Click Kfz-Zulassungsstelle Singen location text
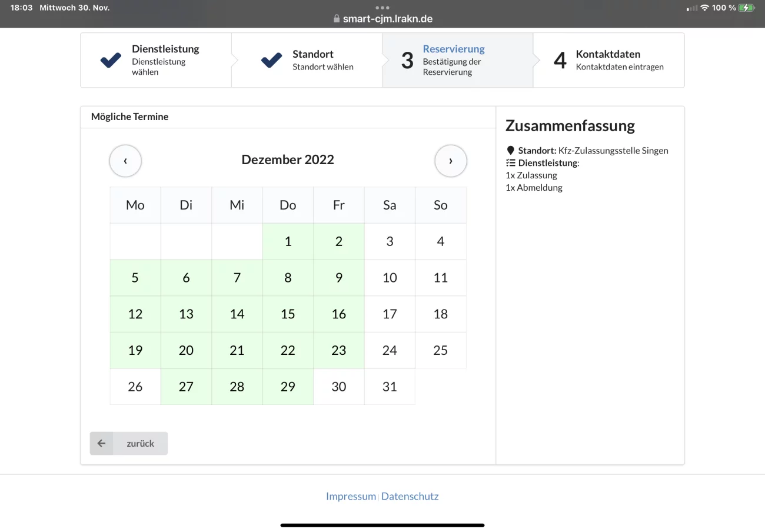This screenshot has height=532, width=765. pos(613,151)
